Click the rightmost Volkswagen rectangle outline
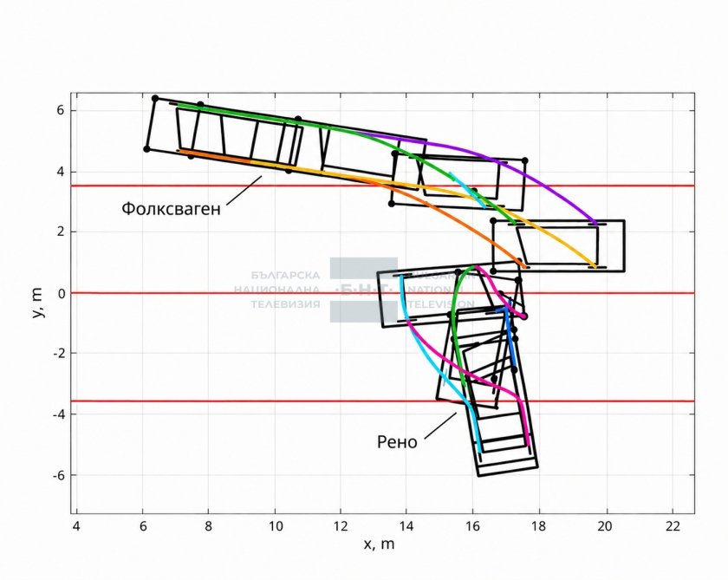The width and height of the screenshot is (728, 580). (x=558, y=245)
